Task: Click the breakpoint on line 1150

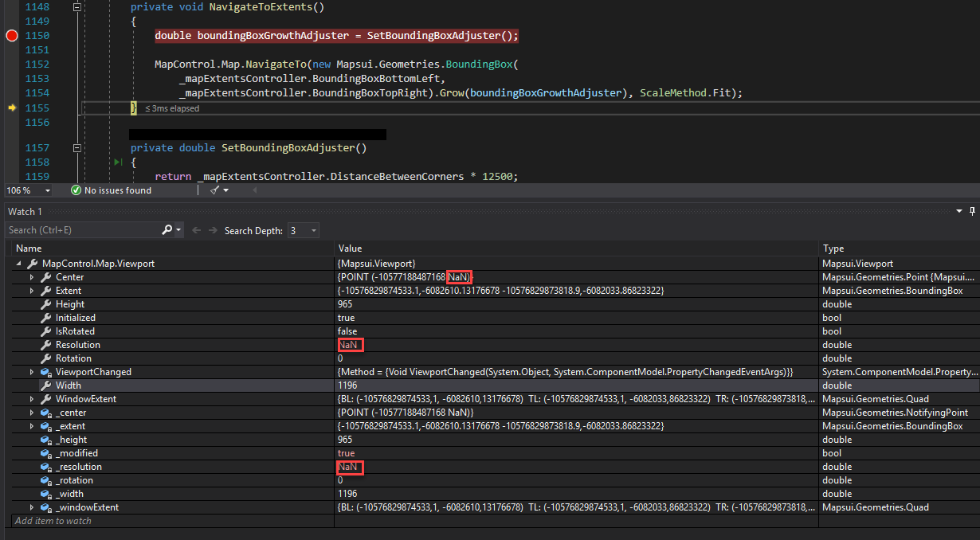Action: pos(11,35)
